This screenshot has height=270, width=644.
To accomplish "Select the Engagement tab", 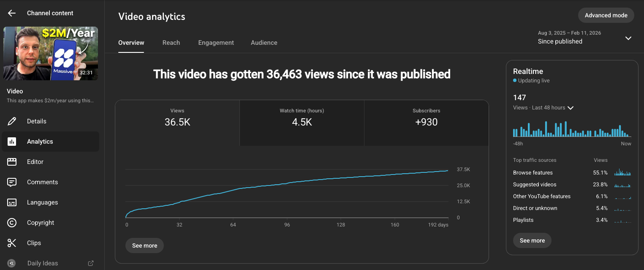I will pyautogui.click(x=216, y=43).
